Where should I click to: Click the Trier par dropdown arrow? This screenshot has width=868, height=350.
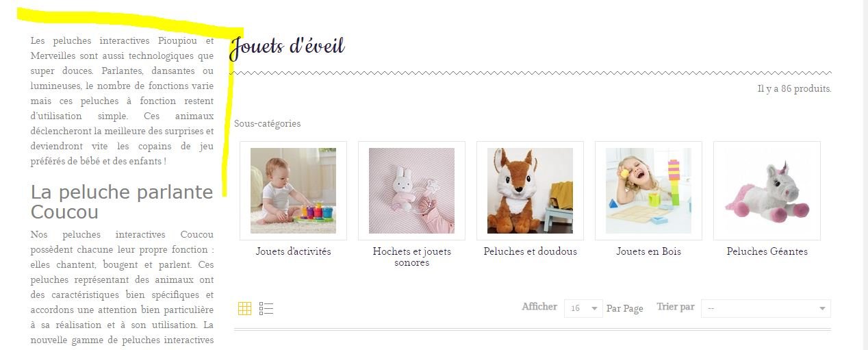[x=822, y=309]
